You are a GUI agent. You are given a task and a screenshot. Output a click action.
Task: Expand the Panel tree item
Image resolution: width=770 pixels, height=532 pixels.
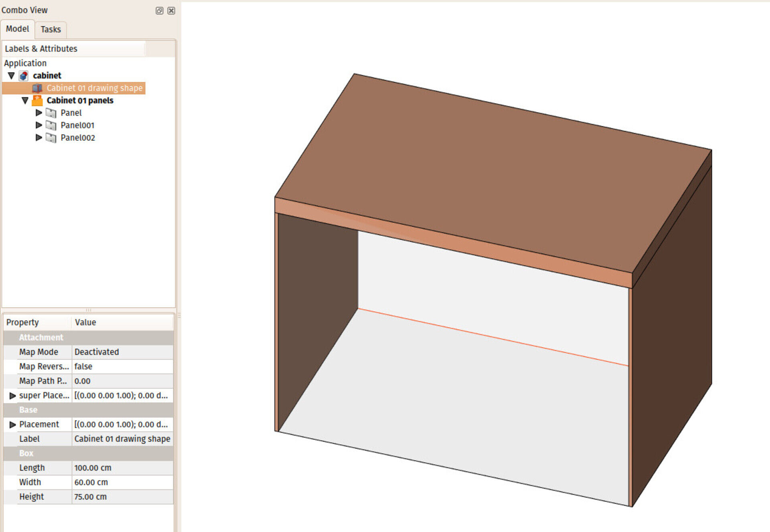(38, 113)
